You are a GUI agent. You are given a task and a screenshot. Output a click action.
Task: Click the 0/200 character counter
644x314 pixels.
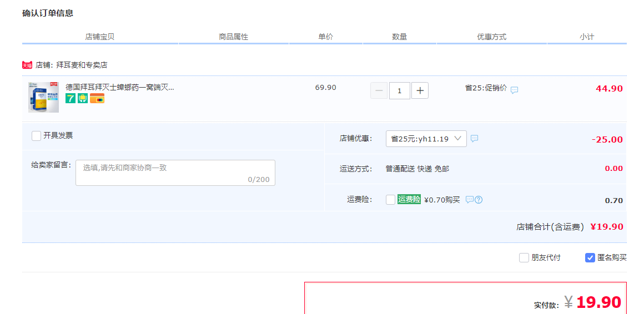[x=259, y=179]
